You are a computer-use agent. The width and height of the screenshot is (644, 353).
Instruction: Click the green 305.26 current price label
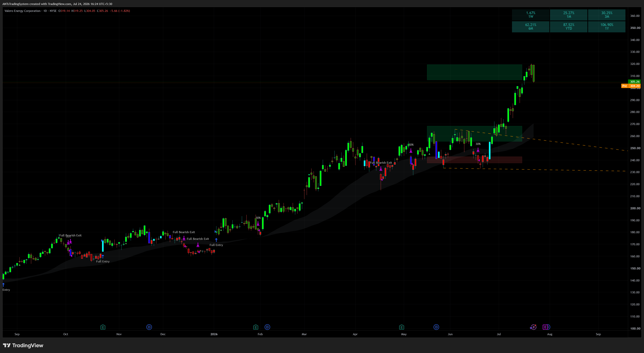tap(634, 82)
